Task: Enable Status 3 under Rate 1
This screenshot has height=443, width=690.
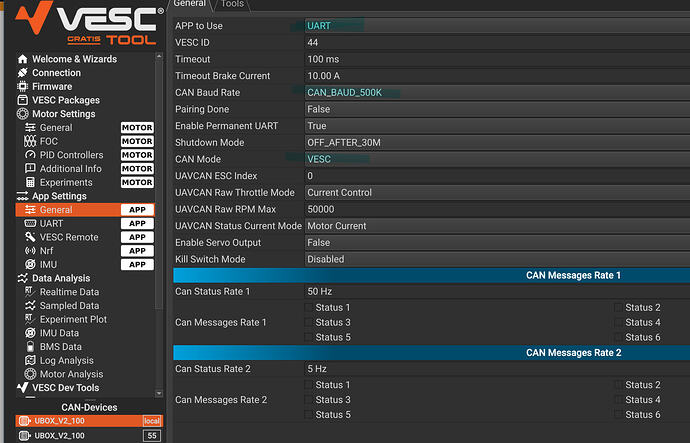Action: pyautogui.click(x=309, y=322)
